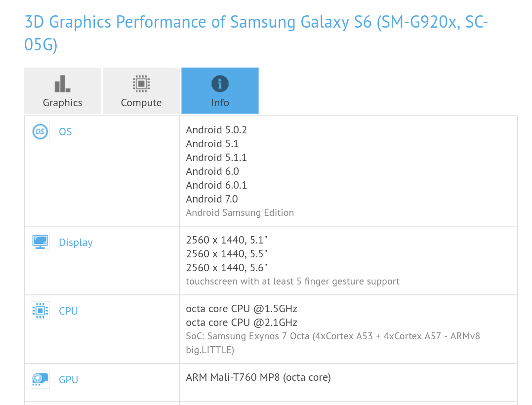Click the Display monitor icon
This screenshot has height=405, width=532.
40,242
